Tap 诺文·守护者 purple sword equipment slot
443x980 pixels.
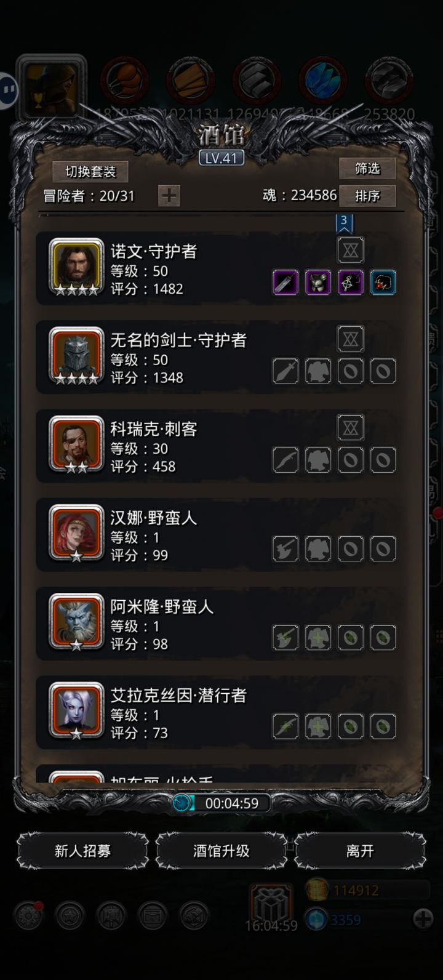point(285,283)
